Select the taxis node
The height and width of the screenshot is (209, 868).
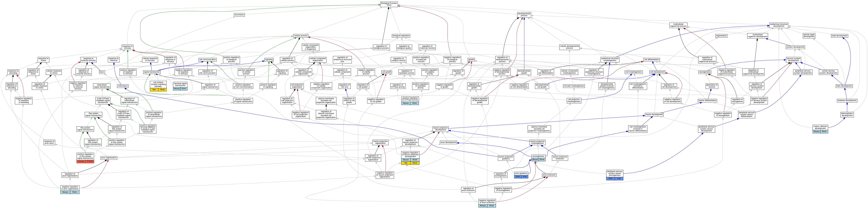(x=102, y=72)
